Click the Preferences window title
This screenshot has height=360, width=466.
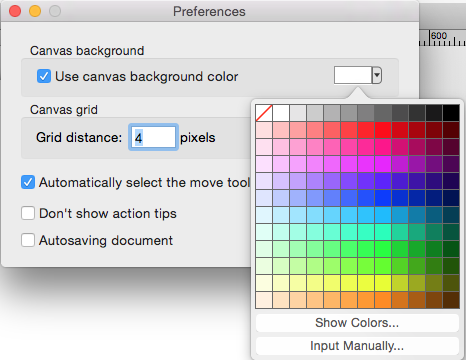(x=209, y=12)
